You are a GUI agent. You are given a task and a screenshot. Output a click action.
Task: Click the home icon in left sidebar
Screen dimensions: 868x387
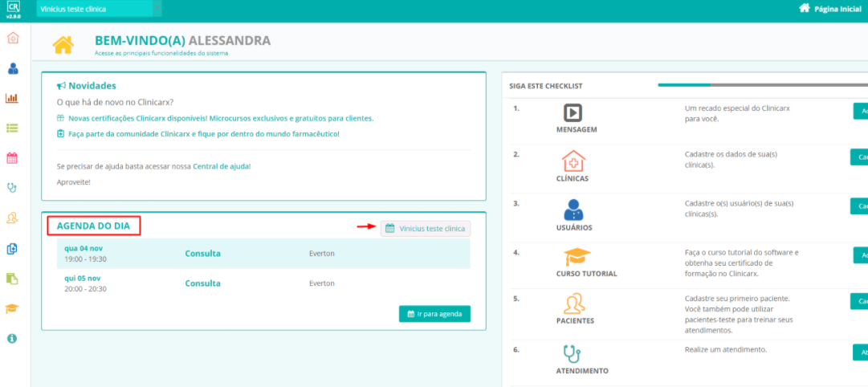(12, 39)
